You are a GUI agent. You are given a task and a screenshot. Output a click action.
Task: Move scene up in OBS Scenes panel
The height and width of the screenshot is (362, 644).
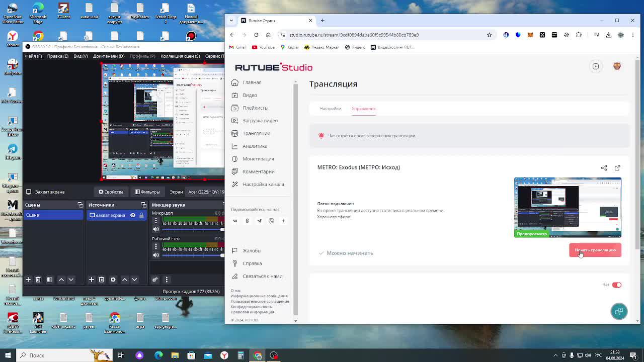tap(61, 280)
